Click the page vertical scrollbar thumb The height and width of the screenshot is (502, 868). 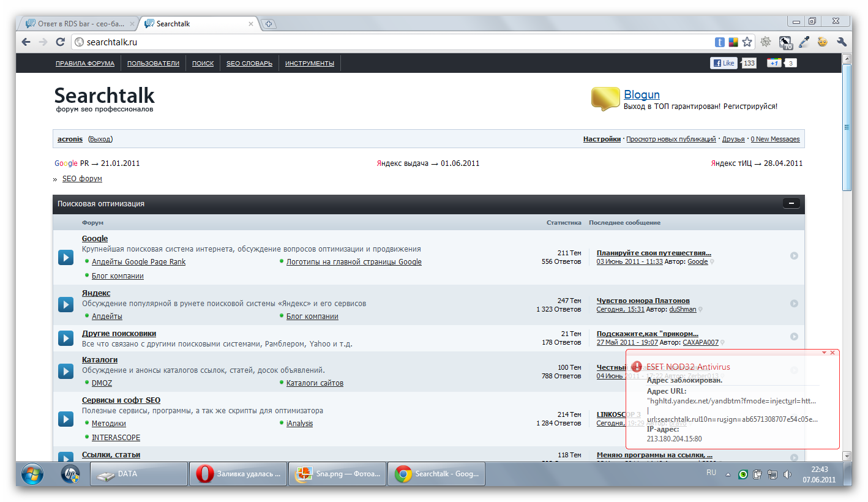tap(847, 127)
